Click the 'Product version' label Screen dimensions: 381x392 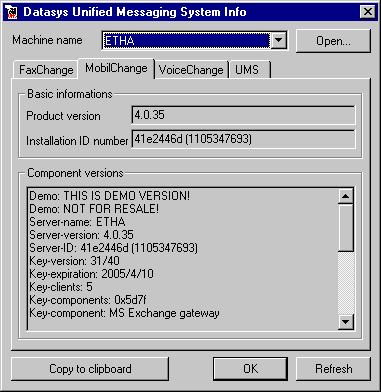tap(63, 116)
